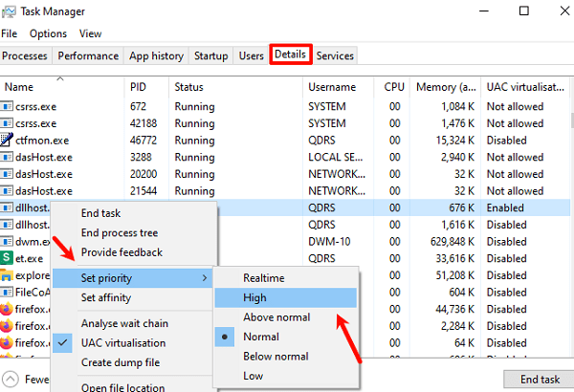The height and width of the screenshot is (392, 574).
Task: Click the LOCAL SE... username cell
Action: [x=336, y=157]
